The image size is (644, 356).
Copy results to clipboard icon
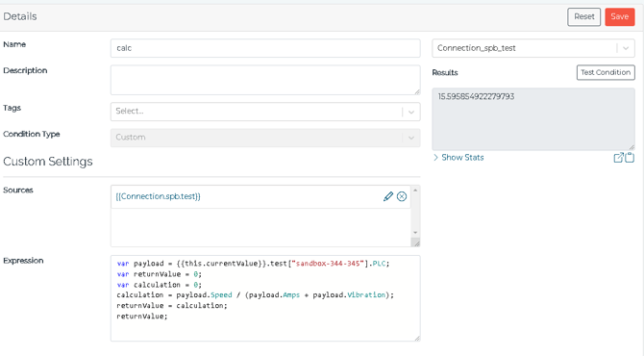click(x=630, y=158)
